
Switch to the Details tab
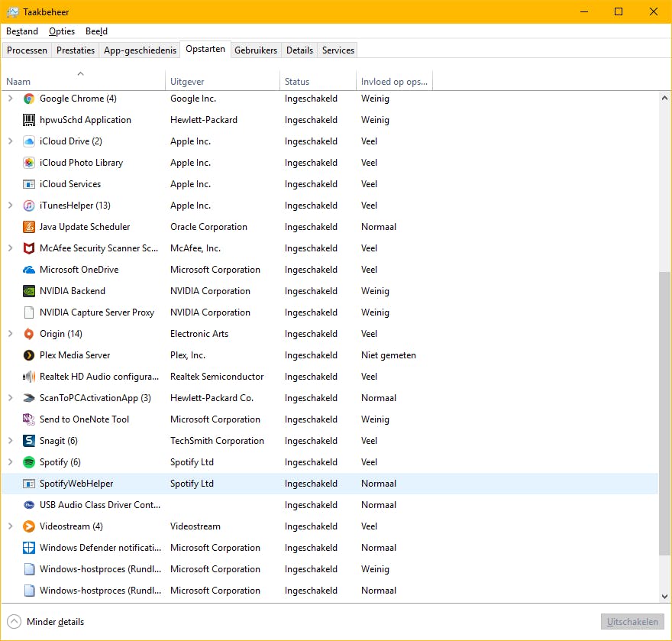(x=299, y=50)
